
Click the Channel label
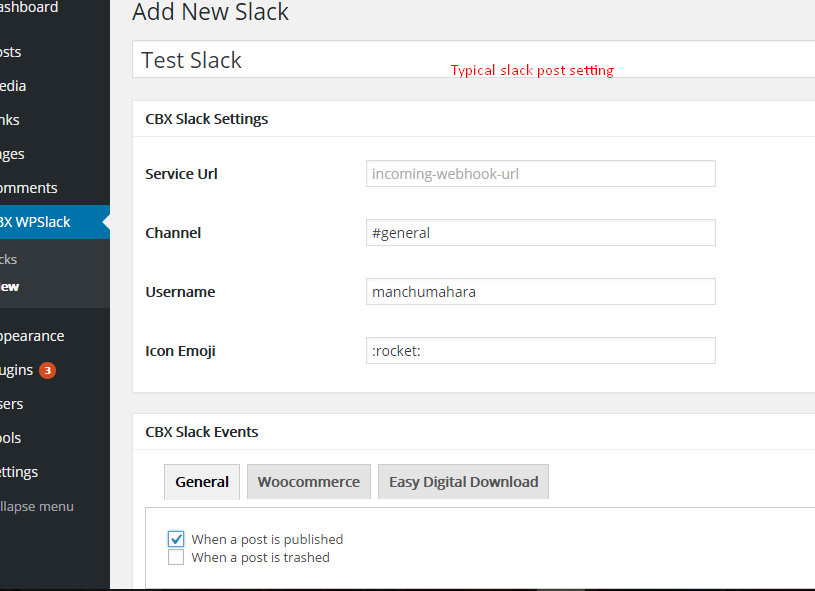[173, 233]
